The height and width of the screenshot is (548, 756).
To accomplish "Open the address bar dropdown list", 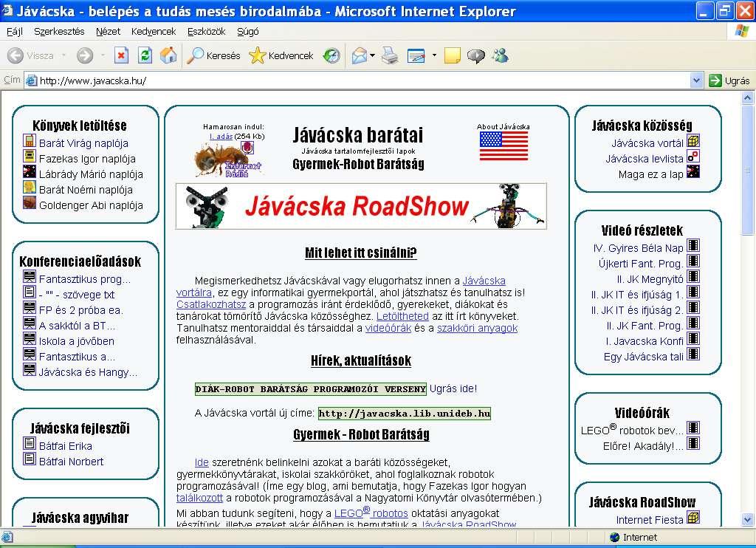I will [x=696, y=81].
